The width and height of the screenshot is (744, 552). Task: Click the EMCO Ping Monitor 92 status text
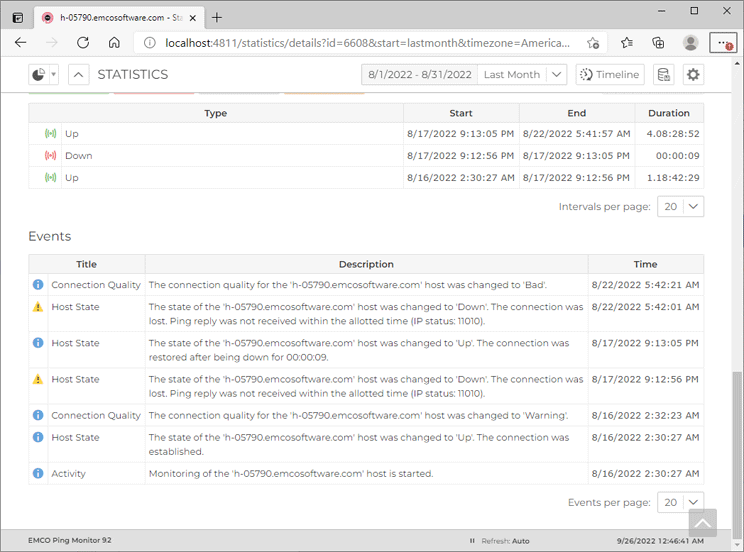(x=70, y=540)
